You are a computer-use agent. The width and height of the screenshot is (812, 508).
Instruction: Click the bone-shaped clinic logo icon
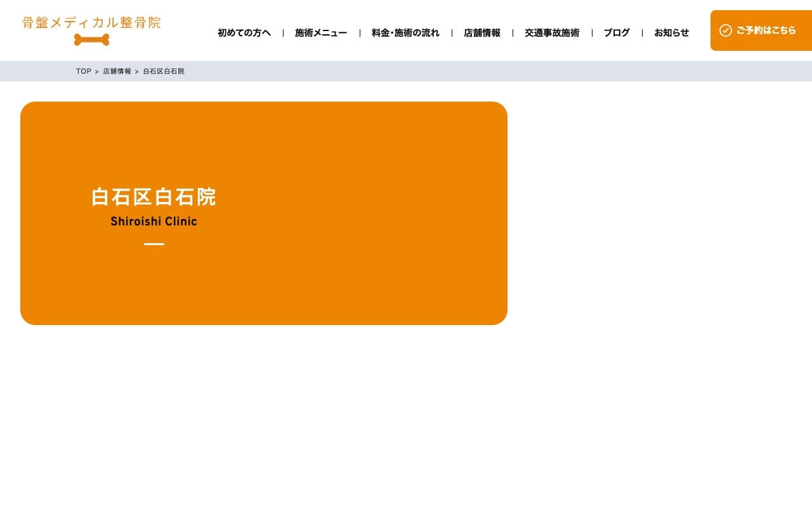point(91,40)
